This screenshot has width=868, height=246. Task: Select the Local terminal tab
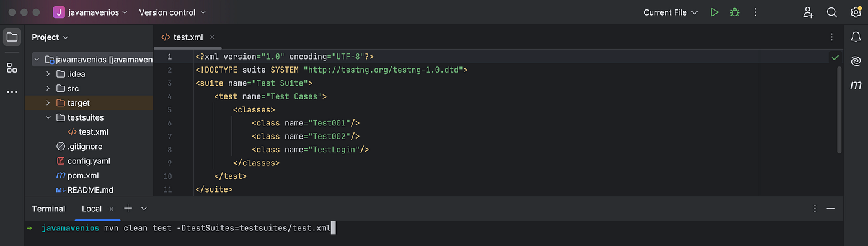(92, 209)
